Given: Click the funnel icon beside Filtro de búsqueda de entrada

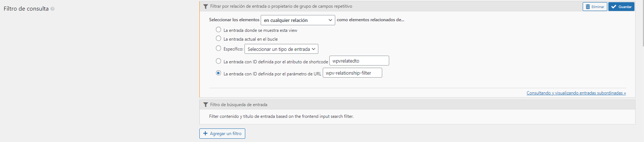Looking at the screenshot, I should [206, 105].
